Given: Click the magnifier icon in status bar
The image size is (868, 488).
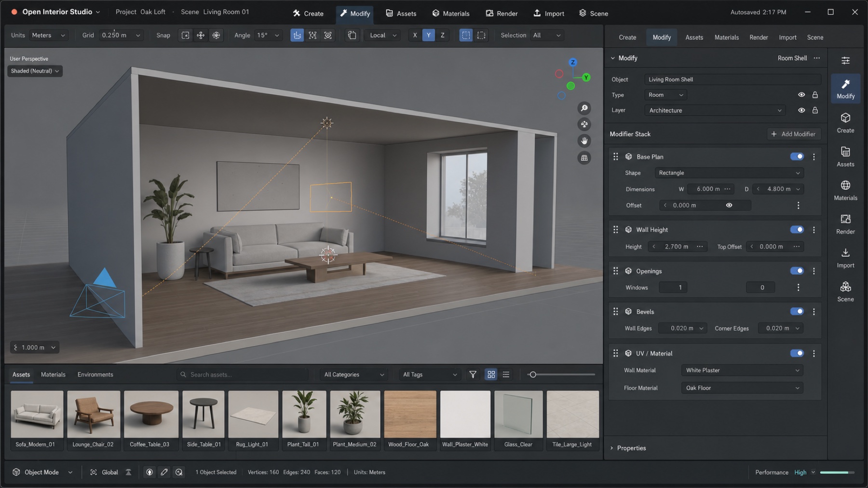Looking at the screenshot, I should coord(179,472).
